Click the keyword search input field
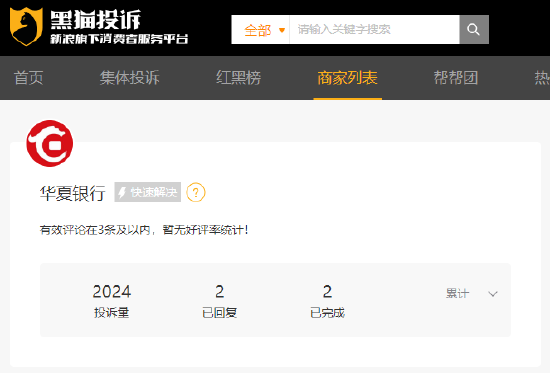The width and height of the screenshot is (550, 373). (x=374, y=29)
